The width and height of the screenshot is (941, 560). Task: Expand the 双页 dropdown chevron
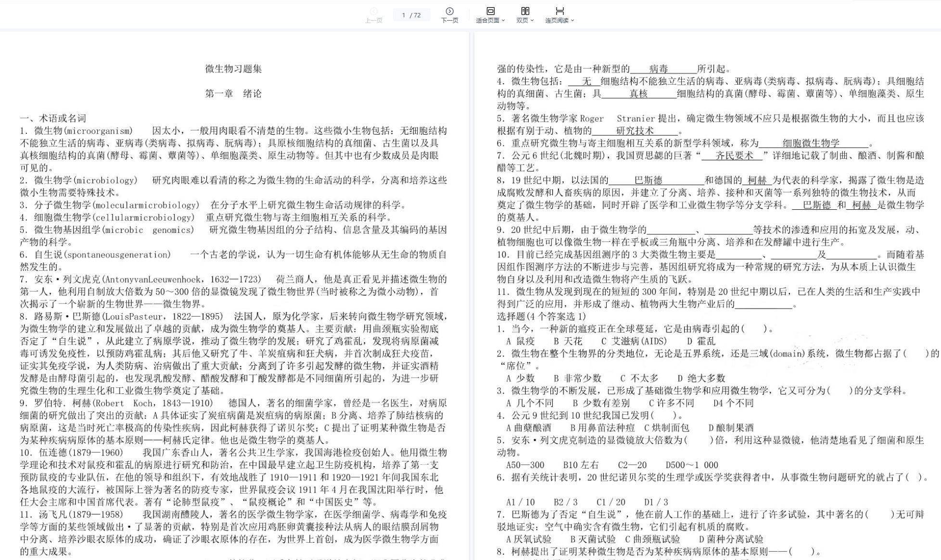532,21
